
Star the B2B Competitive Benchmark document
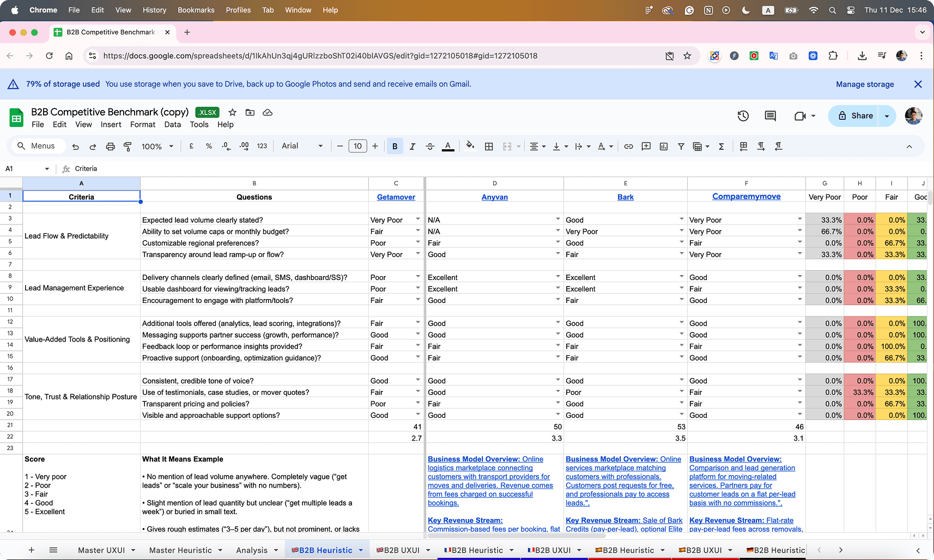click(233, 112)
